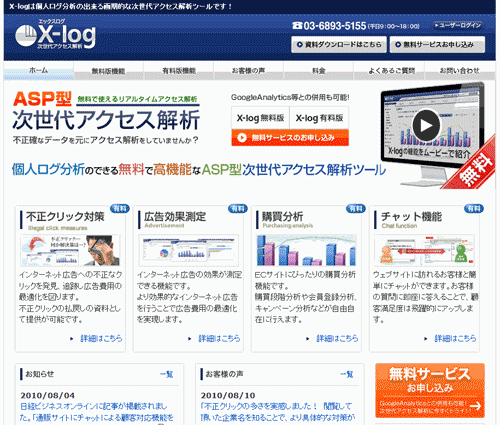The image size is (500, 425).
Task: Open 詳細はこちら under チャット機能
Action: [x=455, y=338]
